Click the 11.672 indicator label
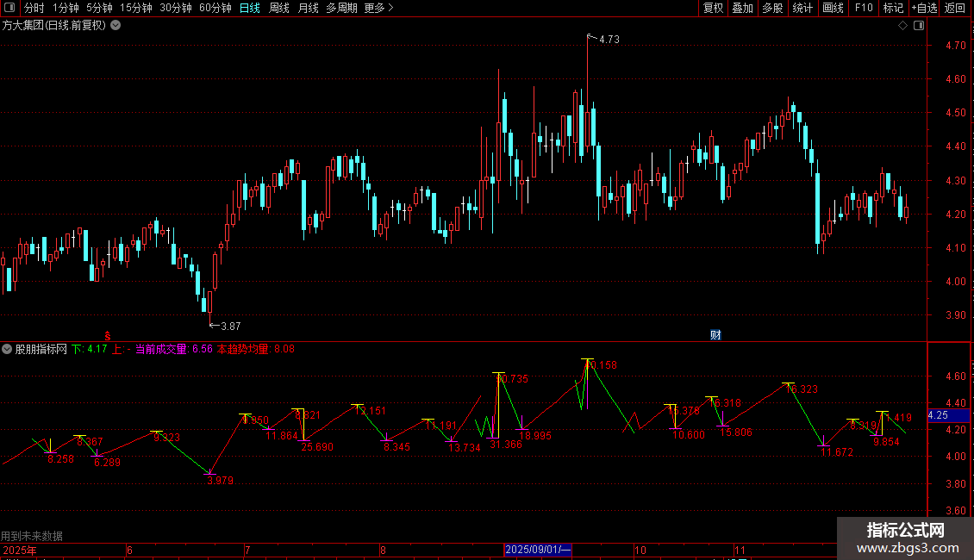This screenshot has height=560, width=974. tap(837, 452)
